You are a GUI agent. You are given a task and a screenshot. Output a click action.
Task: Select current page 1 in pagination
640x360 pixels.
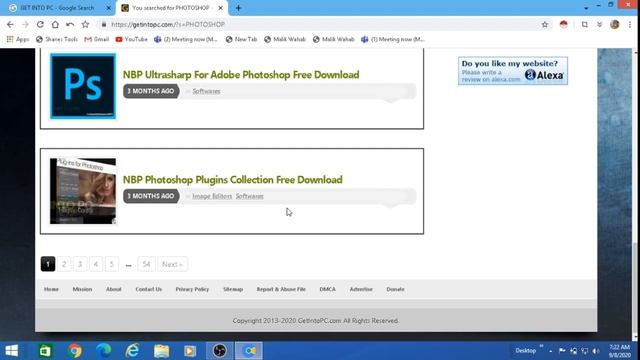pos(48,264)
